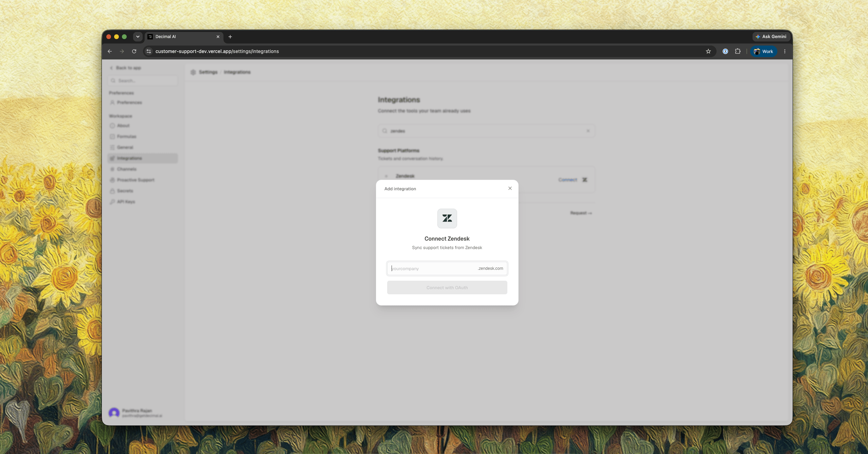This screenshot has height=454, width=868.
Task: Click the Request link
Action: tap(581, 213)
